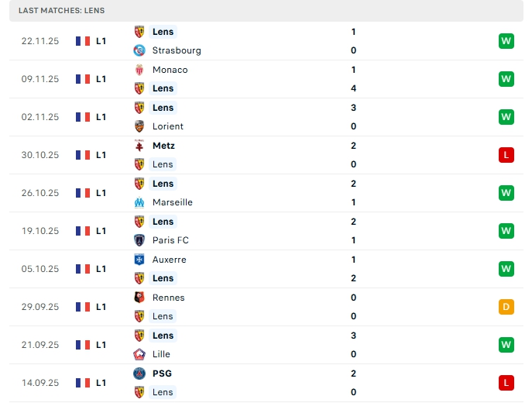Image resolution: width=532 pixels, height=403 pixels.
Task: Open the orange draw badge for Rennes match
Action: click(506, 307)
